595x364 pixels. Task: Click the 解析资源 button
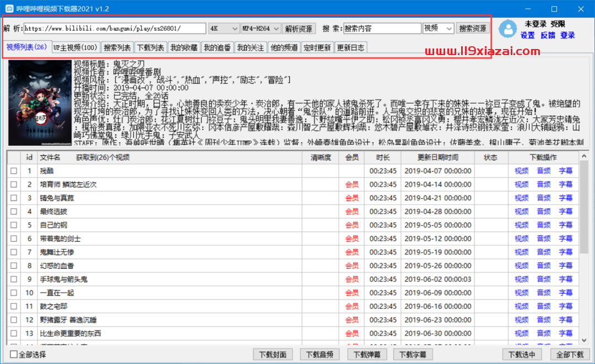click(299, 29)
